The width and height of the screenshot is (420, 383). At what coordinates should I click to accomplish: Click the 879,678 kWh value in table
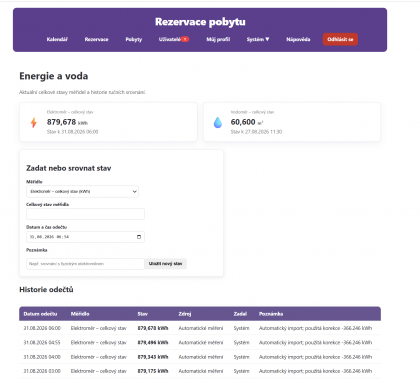tap(153, 328)
